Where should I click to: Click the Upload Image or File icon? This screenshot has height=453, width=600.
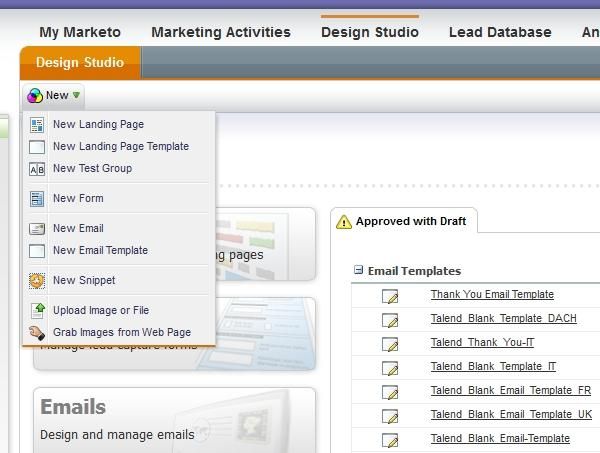38,310
